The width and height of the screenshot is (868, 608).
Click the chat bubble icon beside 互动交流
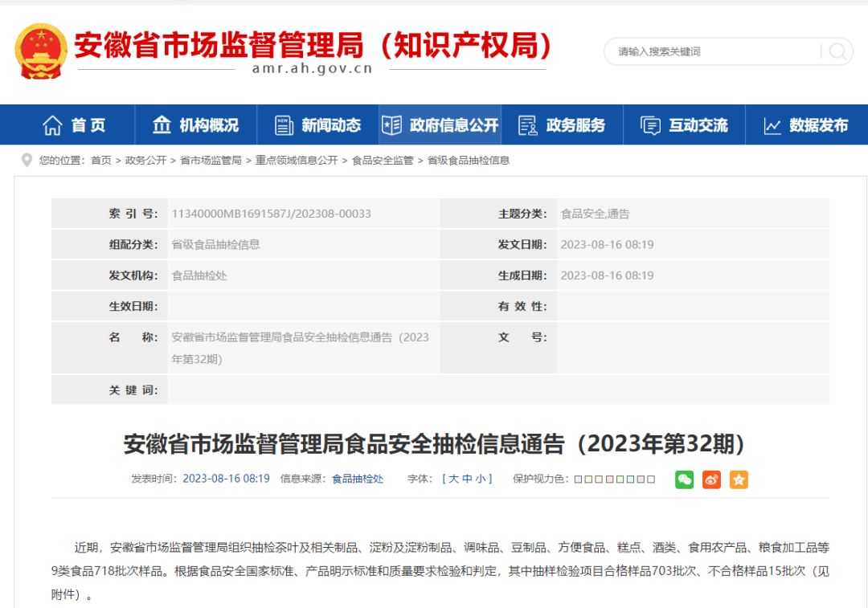tap(650, 125)
